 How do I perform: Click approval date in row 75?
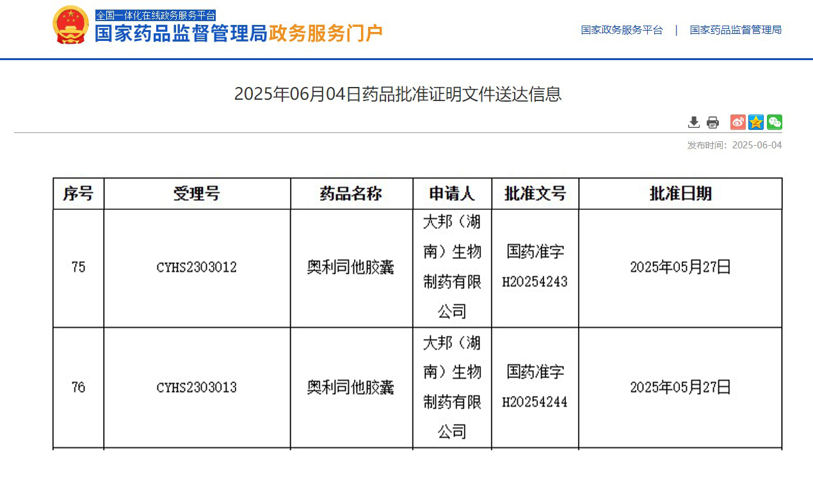[680, 267]
